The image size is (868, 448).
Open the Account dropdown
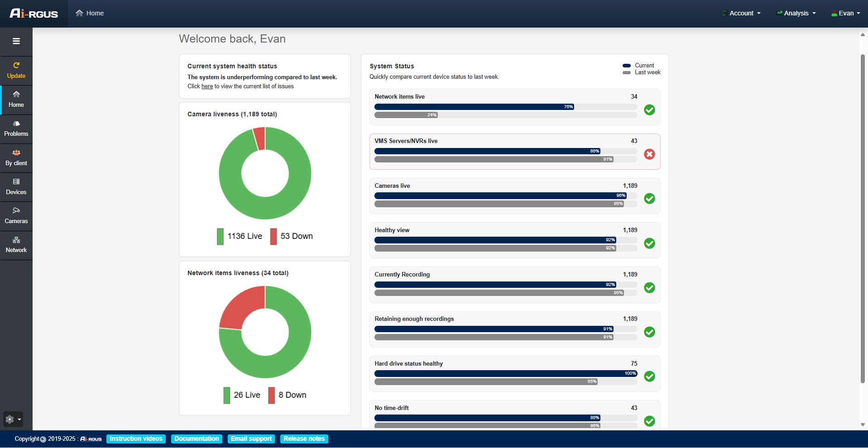[x=741, y=13]
